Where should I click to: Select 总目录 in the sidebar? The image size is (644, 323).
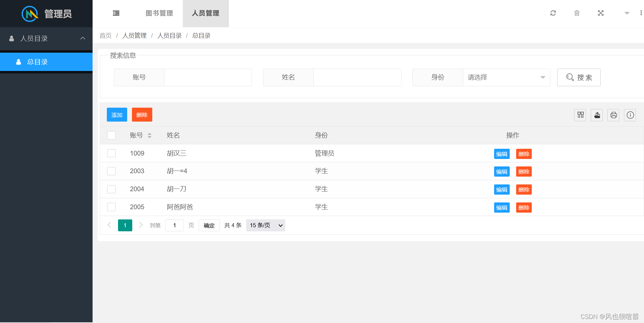[46, 62]
